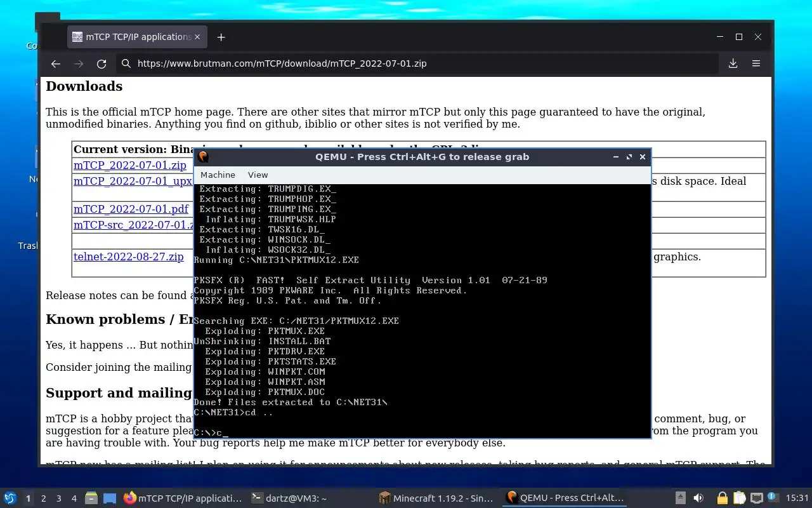Go back in the browser
812x508 pixels.
pyautogui.click(x=56, y=63)
